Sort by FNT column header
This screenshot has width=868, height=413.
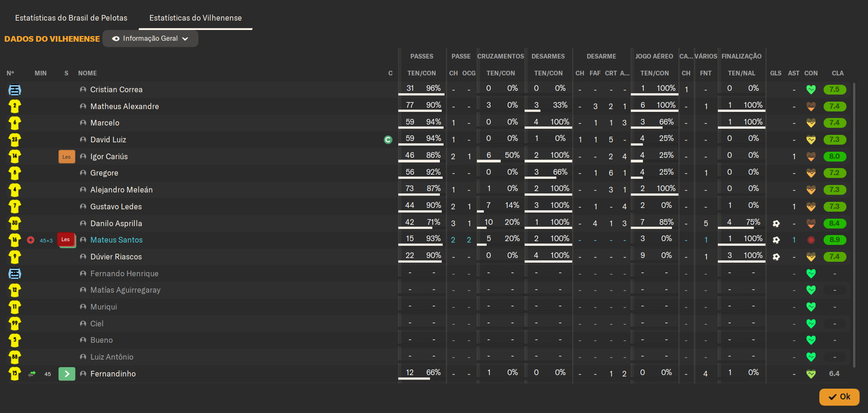pos(706,73)
